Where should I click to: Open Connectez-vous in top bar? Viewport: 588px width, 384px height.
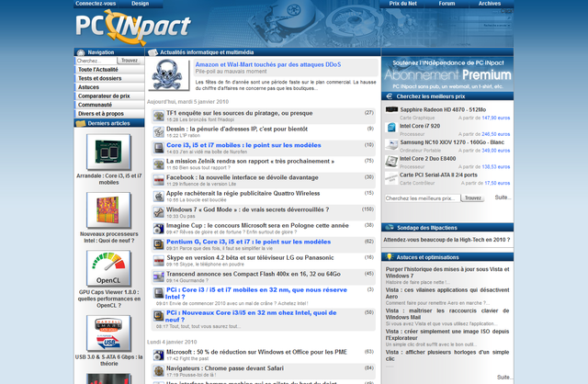96,4
